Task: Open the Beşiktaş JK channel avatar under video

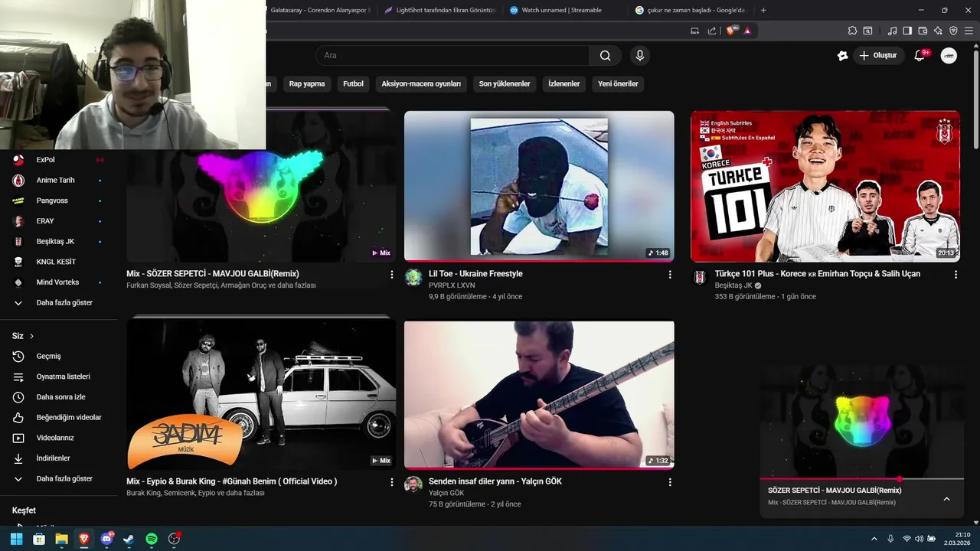Action: click(x=700, y=277)
